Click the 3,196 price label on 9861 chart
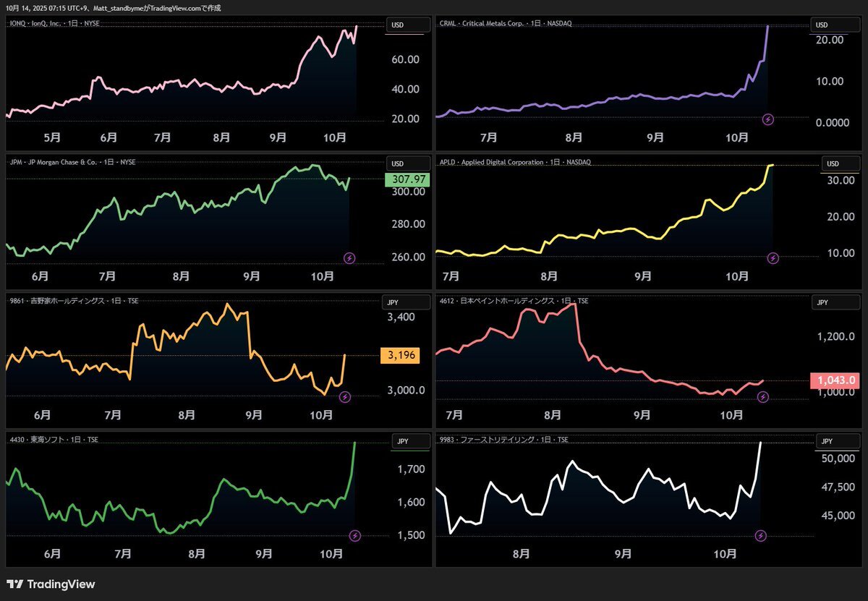This screenshot has height=601, width=868. (x=400, y=354)
